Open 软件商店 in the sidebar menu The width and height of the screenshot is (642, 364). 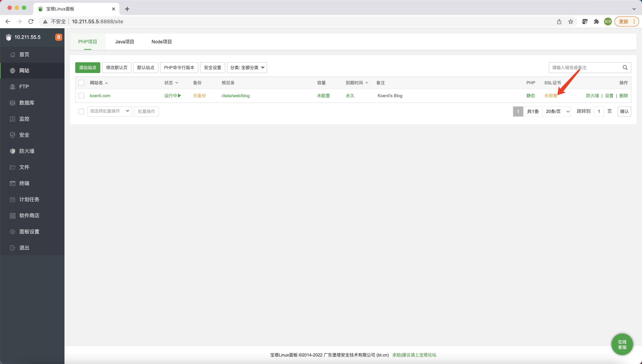[x=32, y=216]
